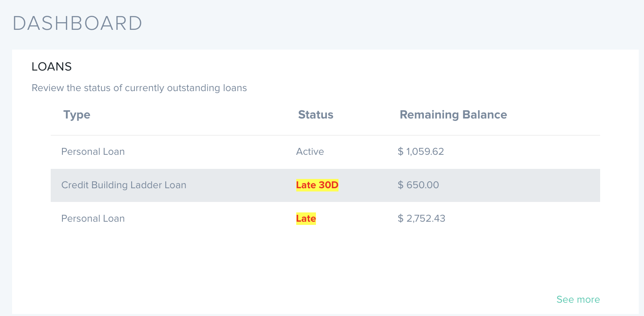This screenshot has height=316, width=644.
Task: Click the LOANS section title
Action: (x=52, y=67)
